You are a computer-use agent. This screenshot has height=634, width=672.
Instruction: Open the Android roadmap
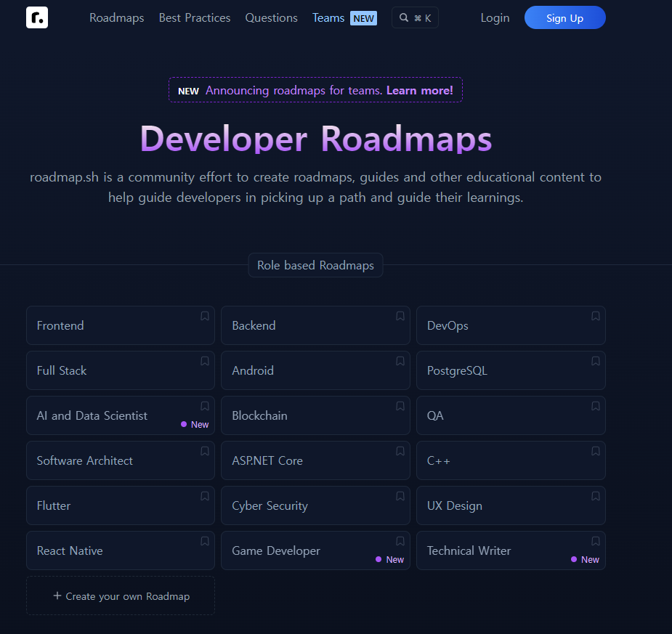click(315, 370)
